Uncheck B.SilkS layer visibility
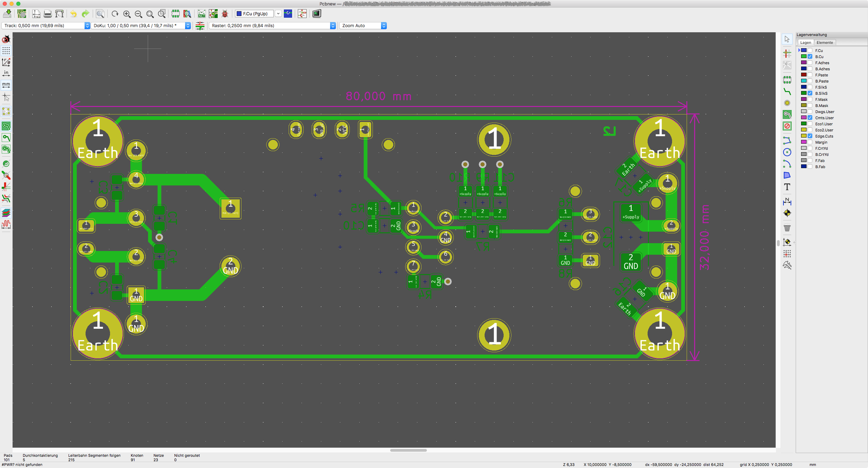 point(810,93)
